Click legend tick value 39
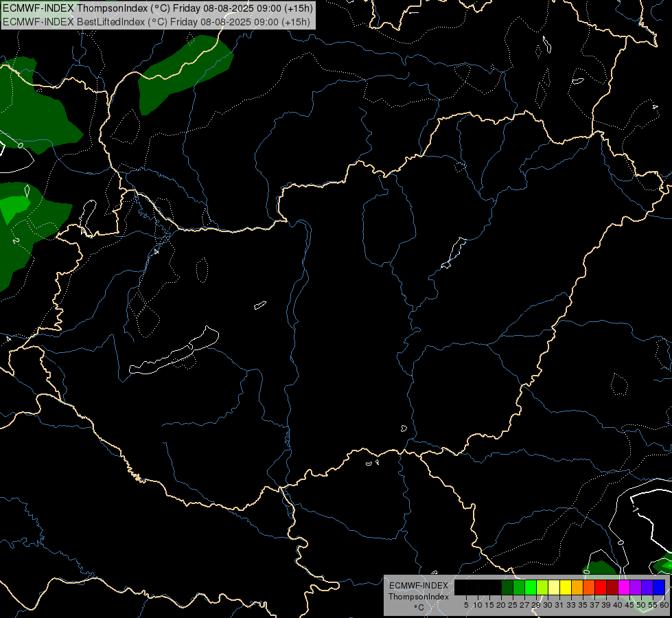Viewport: 672px width, 618px height. 606,605
